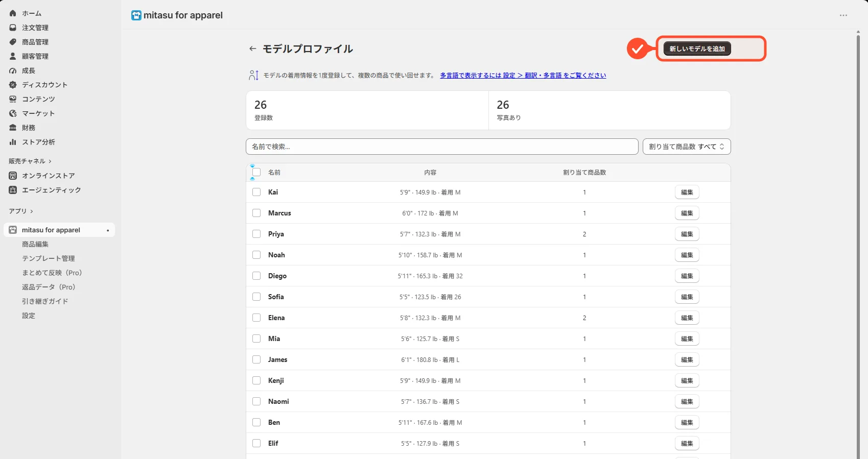Viewport: 868px width, 459px height.
Task: Click 編集 for the Sofia row
Action: point(687,297)
